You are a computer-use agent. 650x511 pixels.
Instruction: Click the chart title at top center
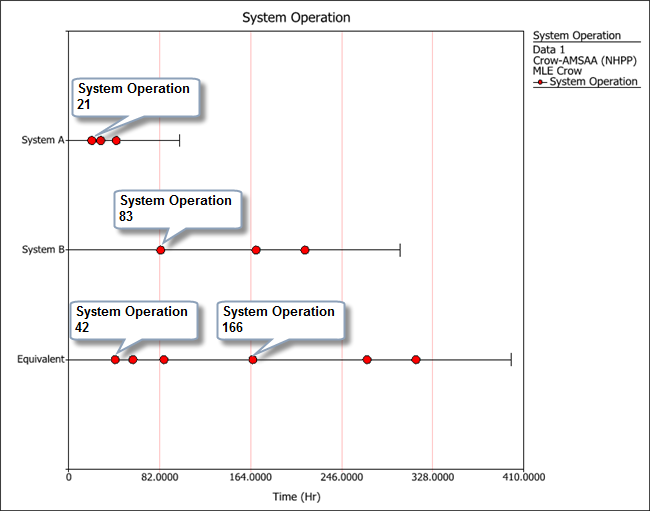[297, 18]
